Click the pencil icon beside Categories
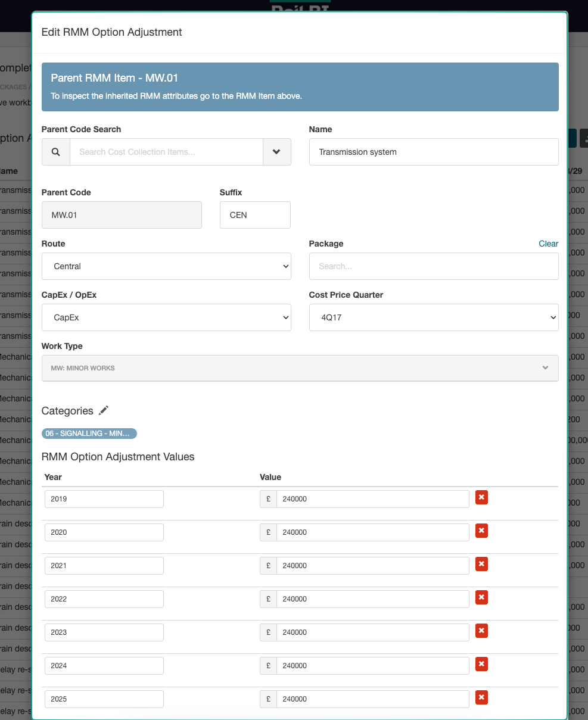 (104, 410)
